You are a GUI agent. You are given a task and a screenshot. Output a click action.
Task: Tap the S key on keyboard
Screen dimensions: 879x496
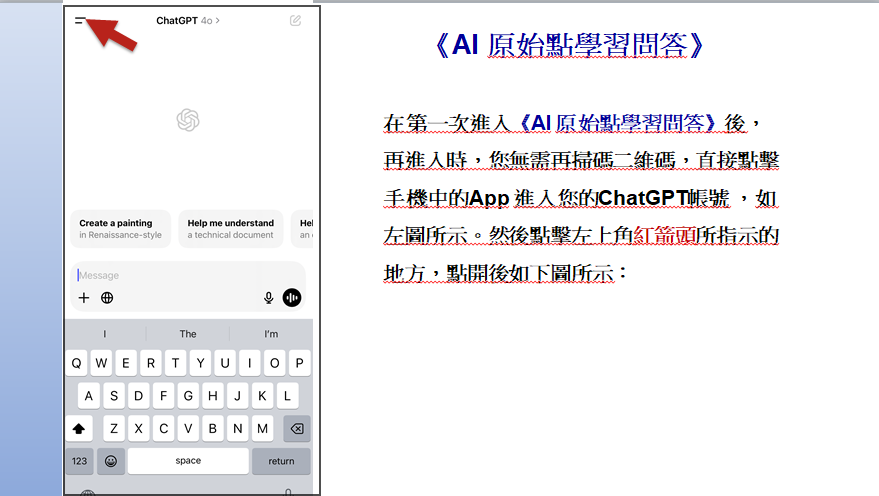point(114,396)
